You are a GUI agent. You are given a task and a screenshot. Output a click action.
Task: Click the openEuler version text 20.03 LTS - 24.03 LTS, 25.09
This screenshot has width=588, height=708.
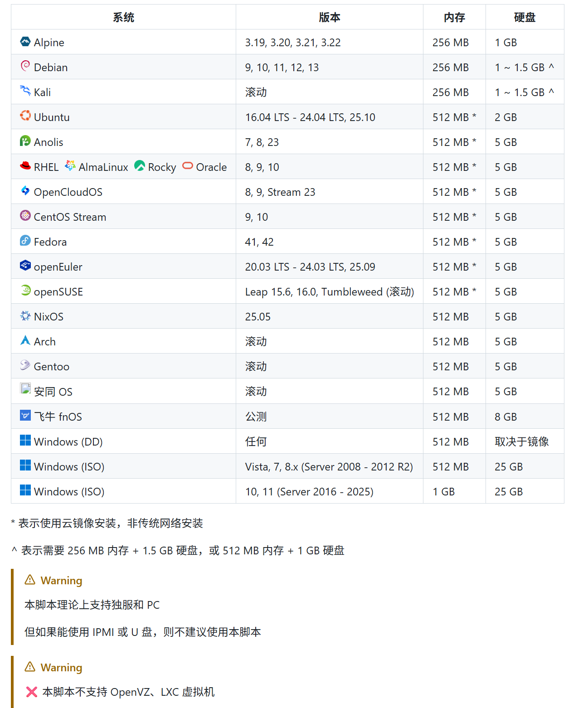click(x=310, y=267)
